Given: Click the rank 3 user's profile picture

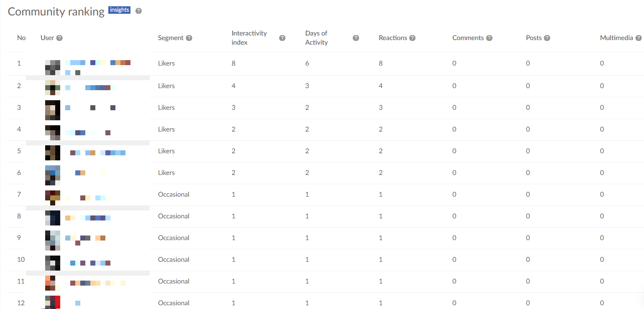Looking at the screenshot, I should tap(53, 110).
